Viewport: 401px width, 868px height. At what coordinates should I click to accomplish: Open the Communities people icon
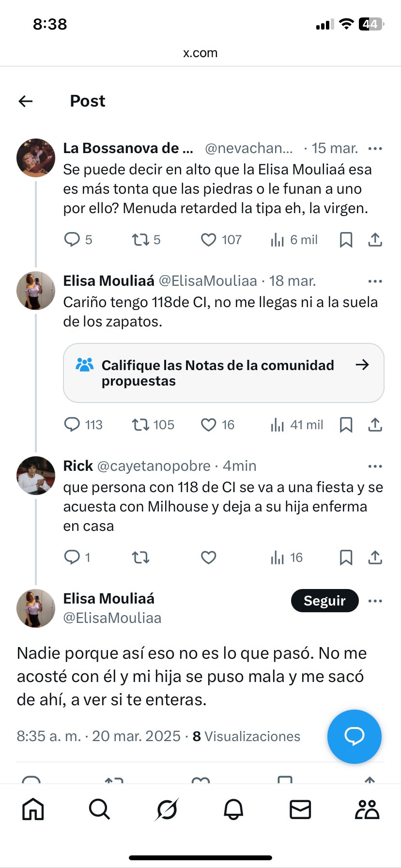(367, 809)
